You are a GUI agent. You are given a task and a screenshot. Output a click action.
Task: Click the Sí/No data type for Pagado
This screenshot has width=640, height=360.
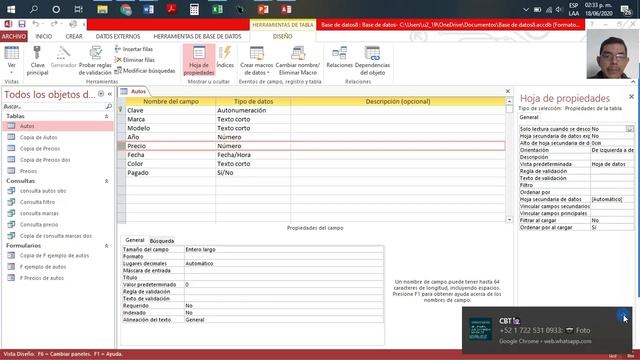[253, 173]
